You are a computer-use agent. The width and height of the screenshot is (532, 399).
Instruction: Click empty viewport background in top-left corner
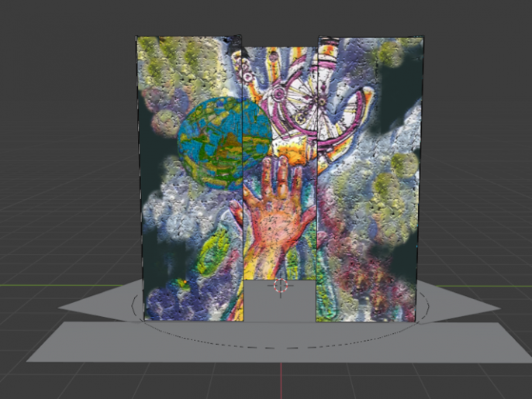(47, 39)
